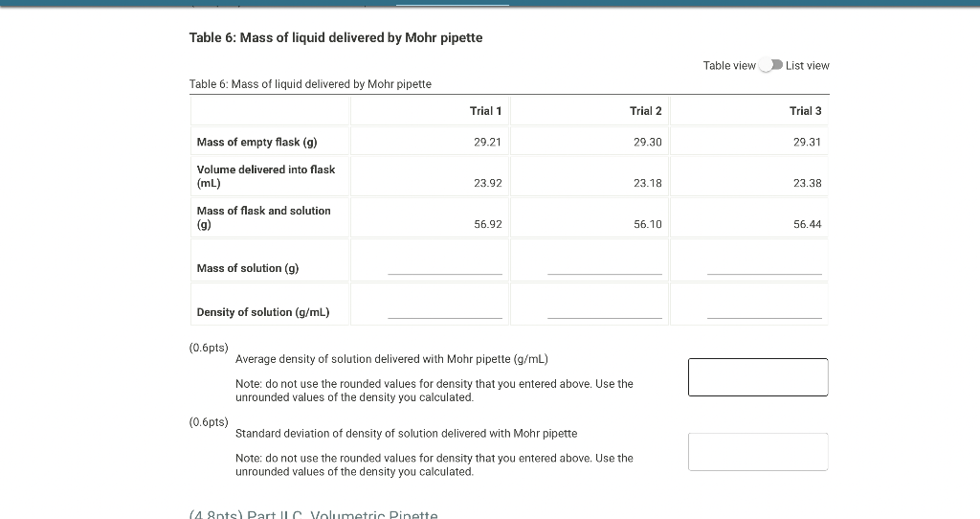This screenshot has height=519, width=980.
Task: Select the Trial 1 column header
Action: point(485,111)
